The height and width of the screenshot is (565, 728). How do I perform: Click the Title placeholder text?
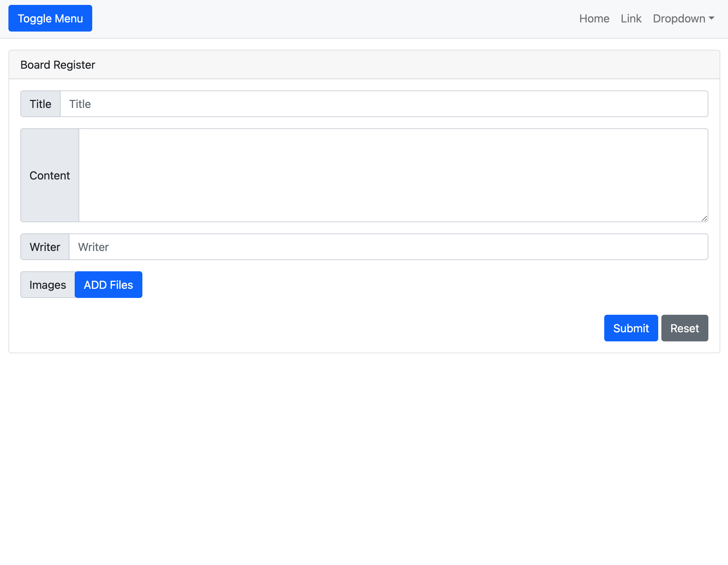click(80, 104)
